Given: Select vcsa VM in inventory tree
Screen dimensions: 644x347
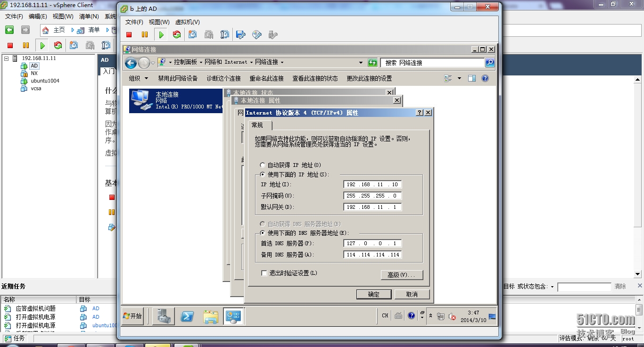Looking at the screenshot, I should point(36,88).
